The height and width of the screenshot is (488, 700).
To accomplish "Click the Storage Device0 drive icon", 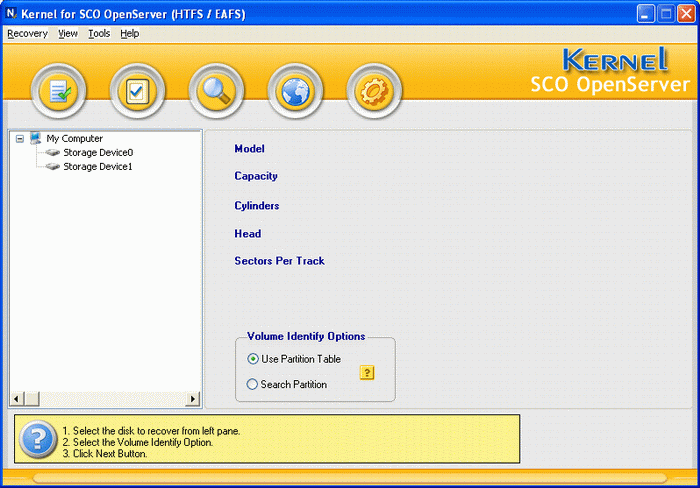I will point(53,153).
